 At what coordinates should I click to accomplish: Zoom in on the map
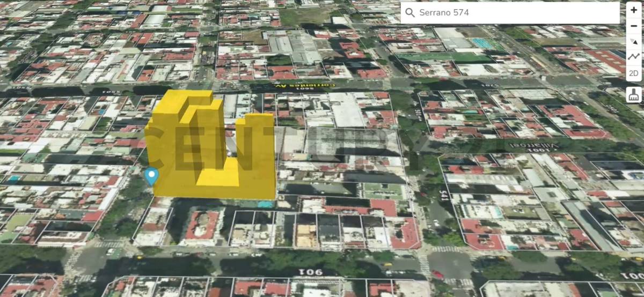pyautogui.click(x=634, y=10)
